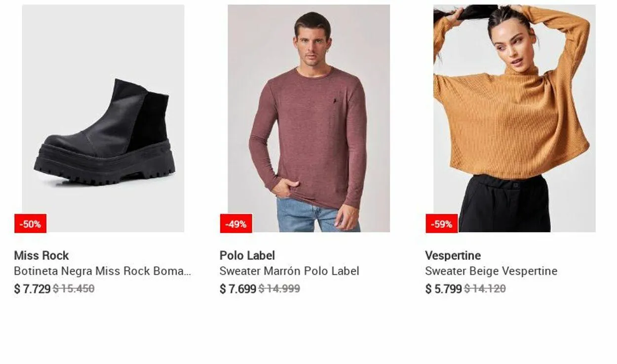Open the Miss Rock brand link
Viewport: 617px width, 364px height.
(41, 255)
